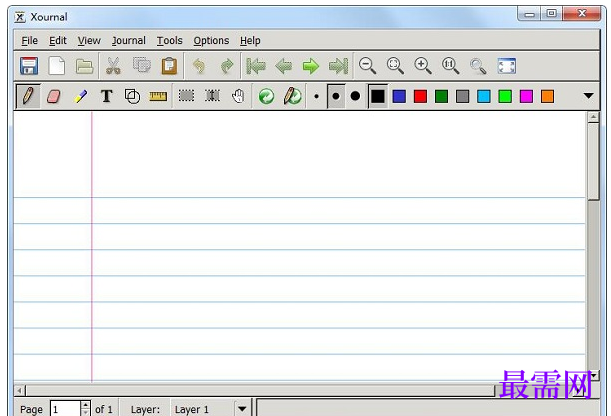Toggle fullscreen mode icon
The image size is (611, 416).
coord(507,66)
